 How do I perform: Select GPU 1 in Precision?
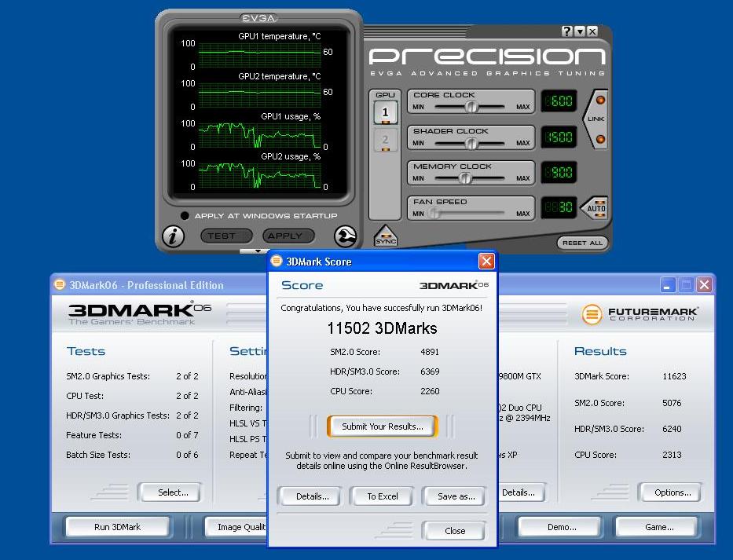[385, 112]
